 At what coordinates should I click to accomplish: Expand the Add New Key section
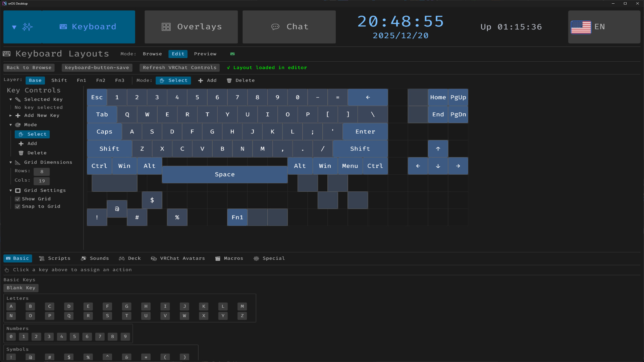10,115
